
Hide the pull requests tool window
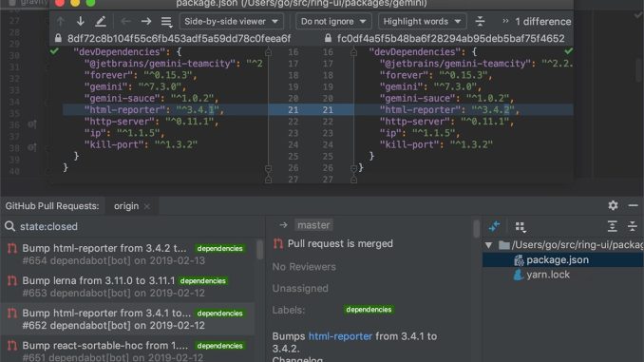[x=633, y=205]
